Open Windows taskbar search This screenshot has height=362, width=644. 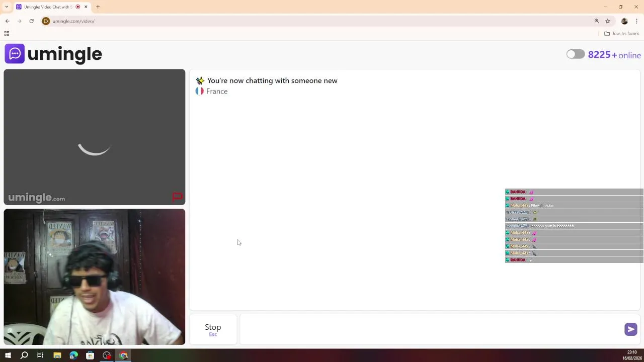coord(24,355)
